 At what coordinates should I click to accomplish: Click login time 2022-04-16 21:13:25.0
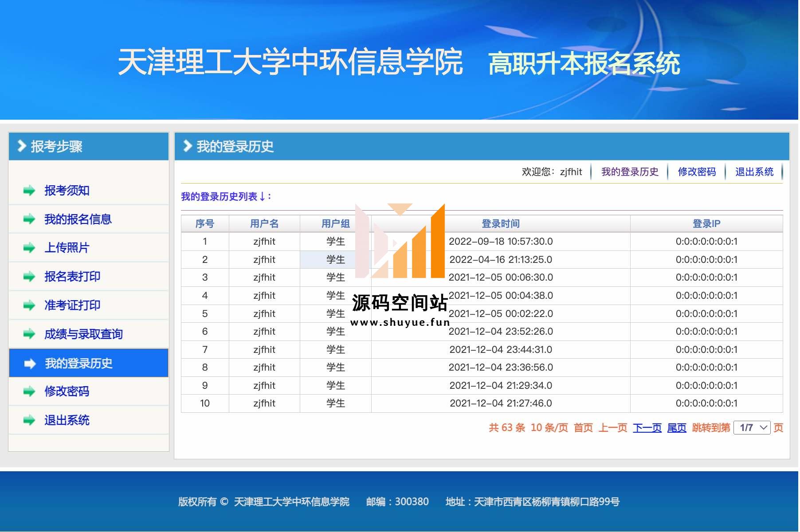tap(501, 260)
